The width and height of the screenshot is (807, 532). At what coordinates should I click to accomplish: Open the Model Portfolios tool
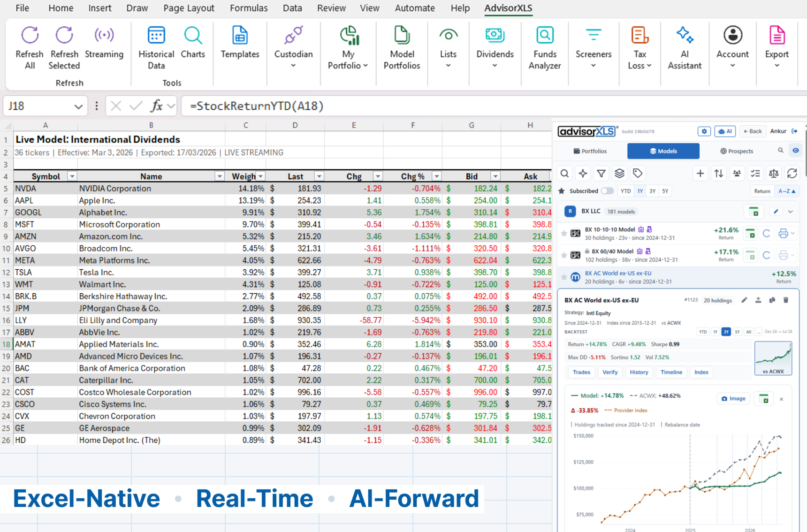402,47
